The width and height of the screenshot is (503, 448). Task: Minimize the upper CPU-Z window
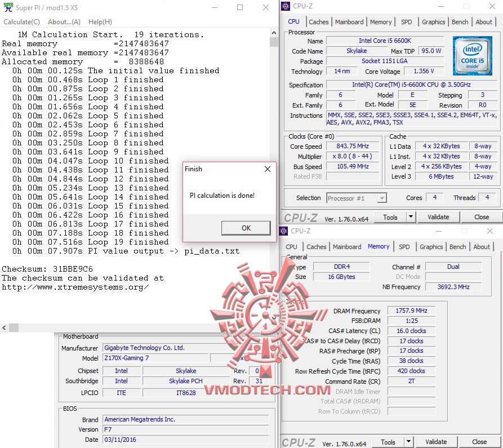[x=441, y=6]
